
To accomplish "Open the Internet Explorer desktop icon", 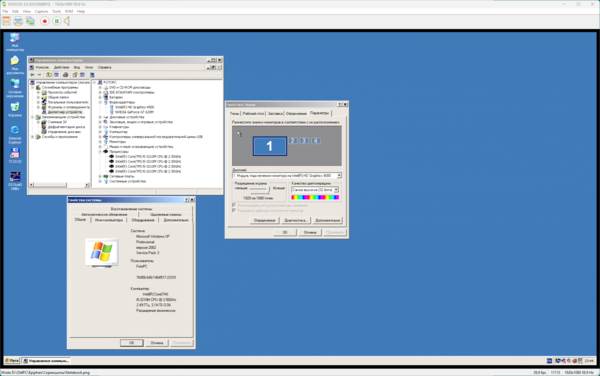I will point(15,135).
